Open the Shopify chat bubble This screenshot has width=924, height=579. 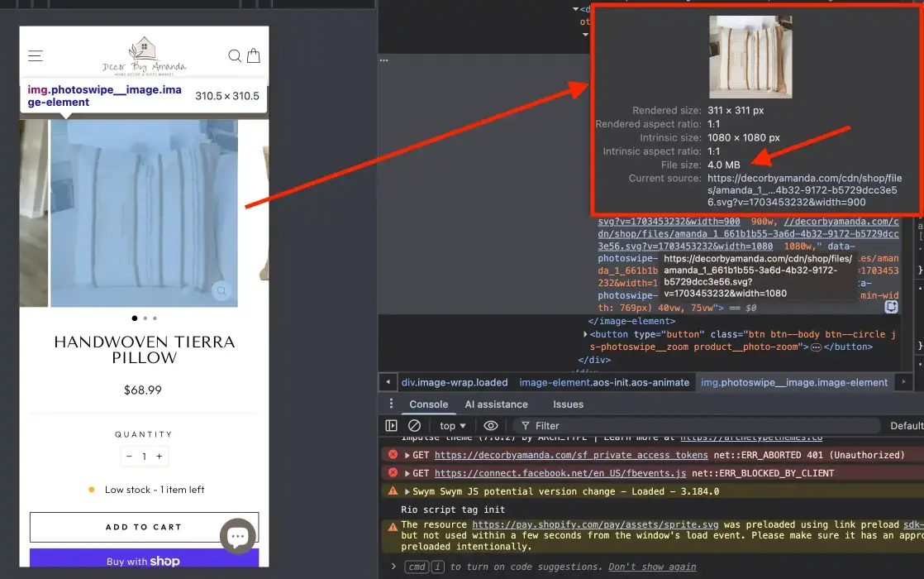(x=237, y=537)
